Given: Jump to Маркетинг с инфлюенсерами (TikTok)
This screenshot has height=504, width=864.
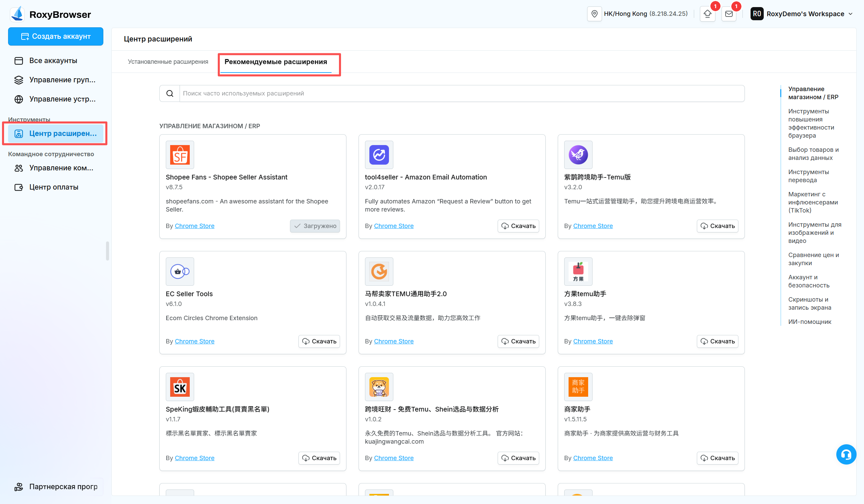Looking at the screenshot, I should coord(813,202).
